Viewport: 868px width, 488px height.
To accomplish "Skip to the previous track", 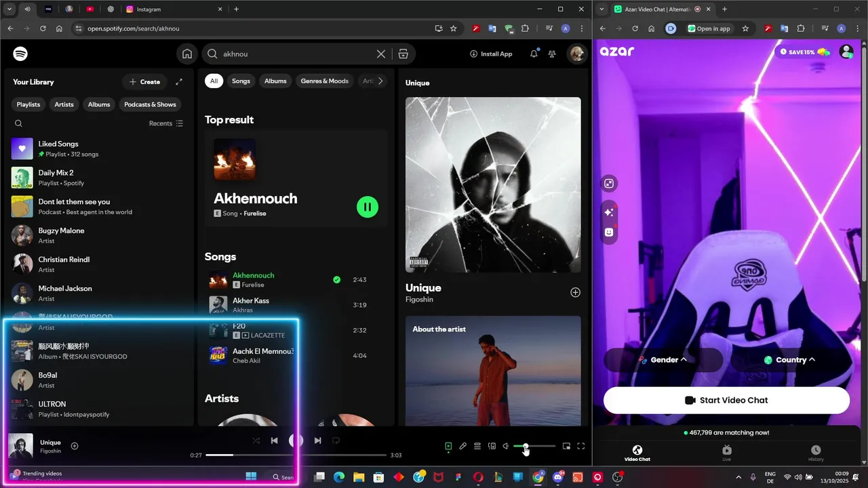I will [x=274, y=441].
